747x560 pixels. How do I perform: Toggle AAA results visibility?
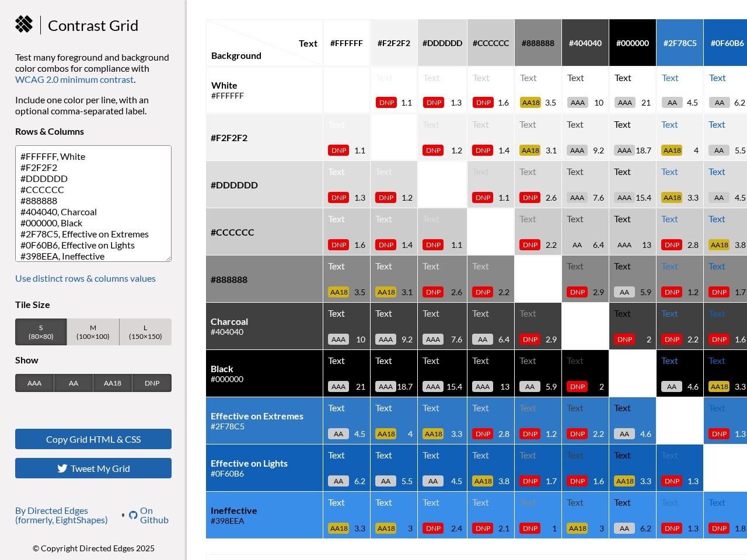[x=34, y=383]
